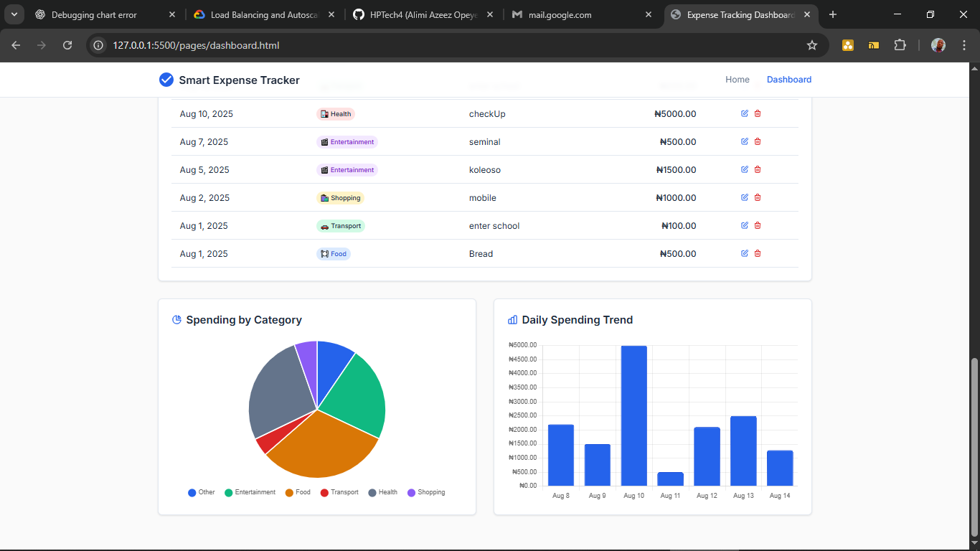Switch to the Debugging chart error tab
Viewport: 980px width, 551px height.
93,14
